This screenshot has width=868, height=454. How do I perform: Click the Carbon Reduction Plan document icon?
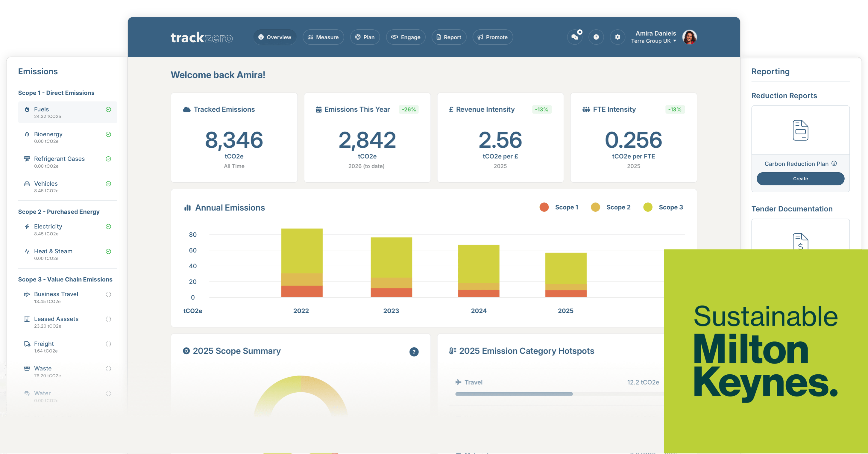(800, 130)
